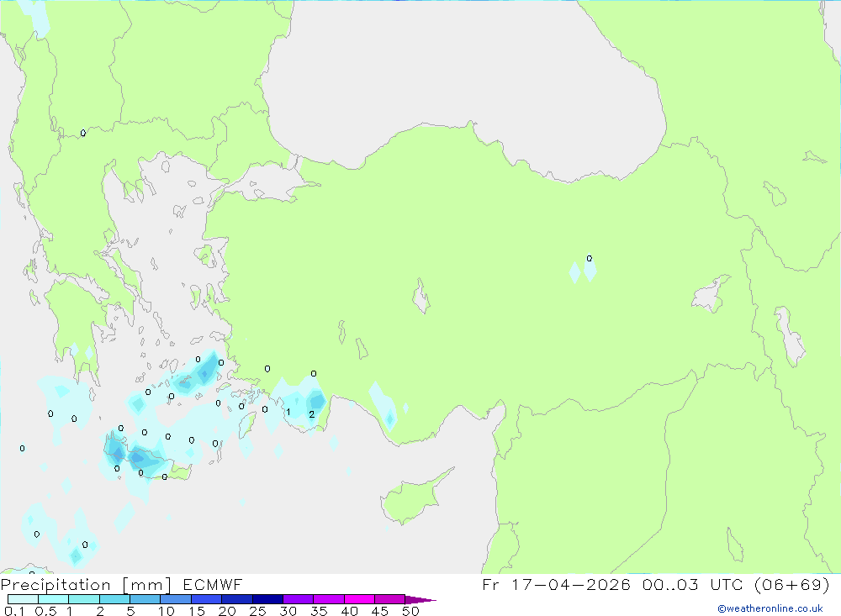The image size is (841, 616).
Task: Click the "Fr" weekday label
Action: click(490, 584)
